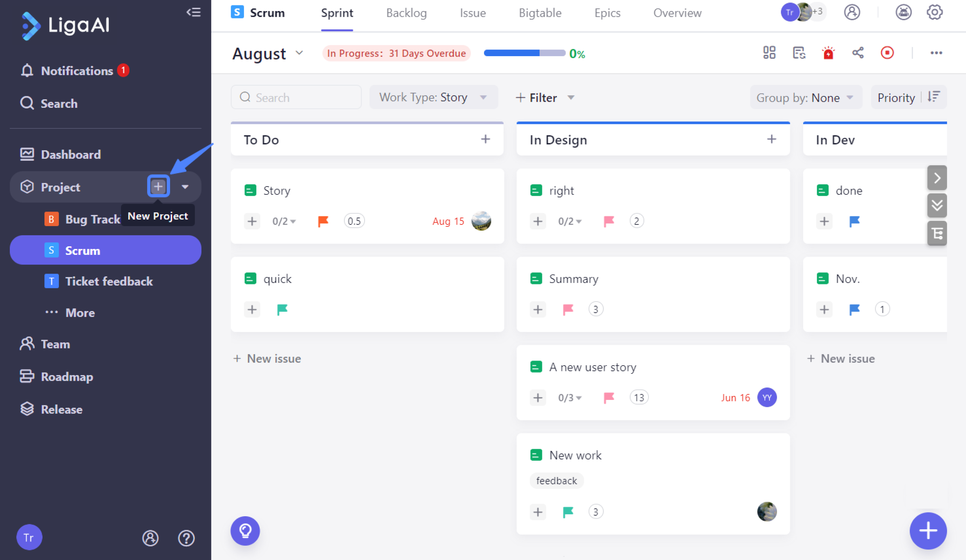Click the share sprint icon
Viewport: 966px width, 560px height.
pyautogui.click(x=858, y=53)
